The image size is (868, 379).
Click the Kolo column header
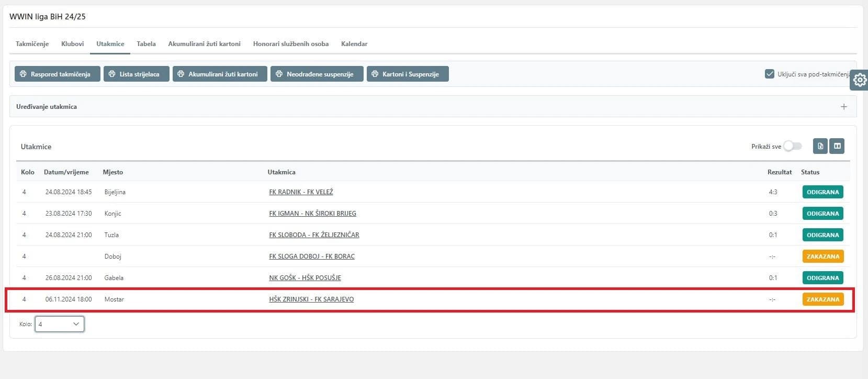click(x=28, y=172)
